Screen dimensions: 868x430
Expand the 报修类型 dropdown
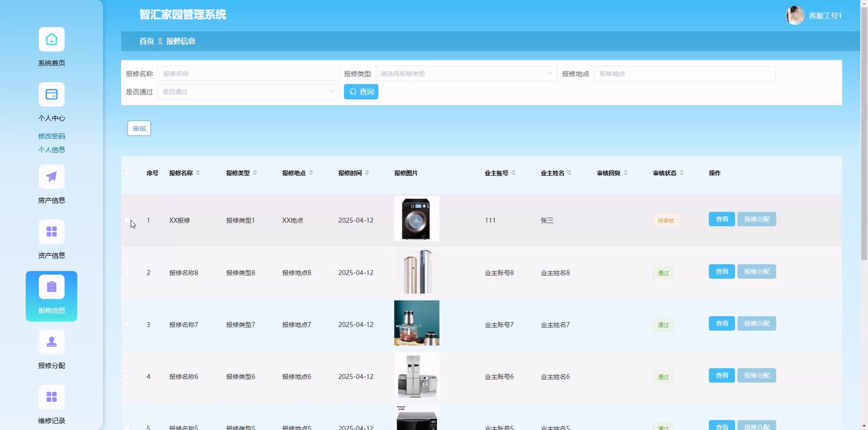pyautogui.click(x=466, y=74)
